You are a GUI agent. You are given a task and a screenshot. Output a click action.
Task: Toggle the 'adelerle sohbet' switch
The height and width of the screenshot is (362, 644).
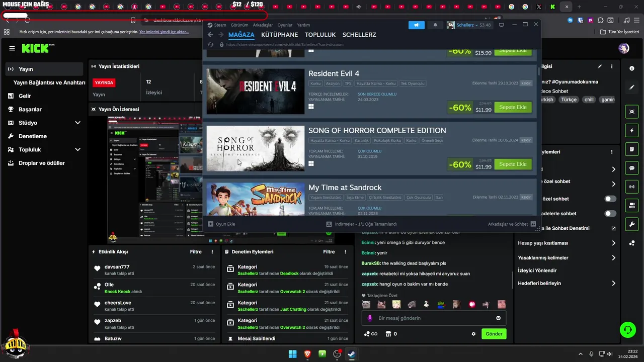[x=610, y=214]
